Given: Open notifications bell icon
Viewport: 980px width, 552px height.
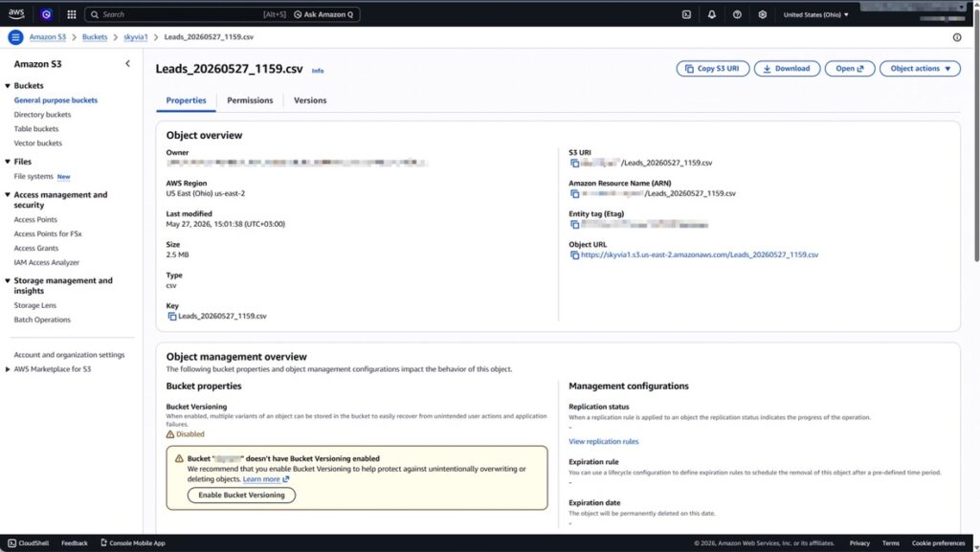Looking at the screenshot, I should (712, 14).
